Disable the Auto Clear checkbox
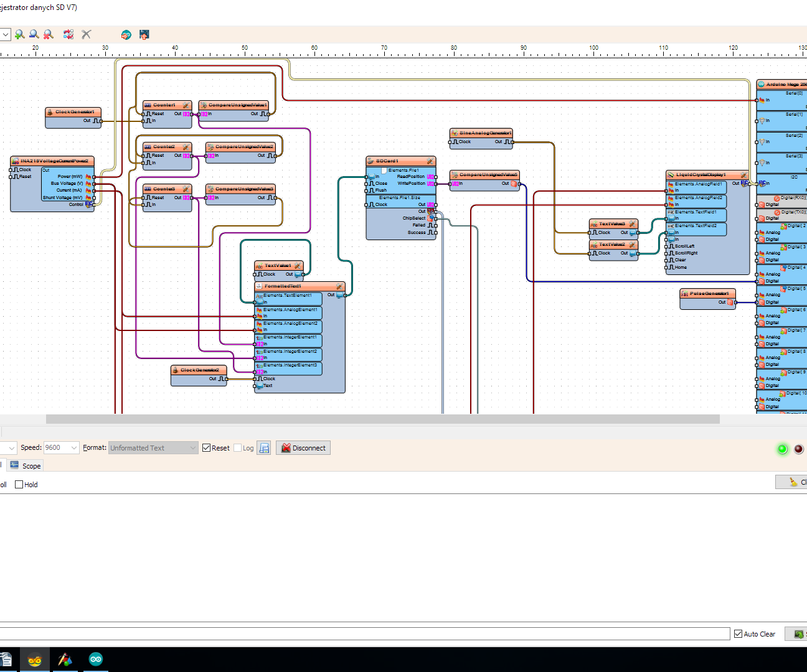Image resolution: width=807 pixels, height=672 pixels. pos(739,633)
